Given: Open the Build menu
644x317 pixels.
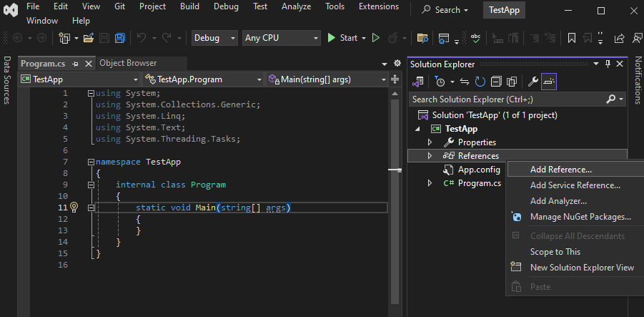Looking at the screenshot, I should click(x=189, y=6).
